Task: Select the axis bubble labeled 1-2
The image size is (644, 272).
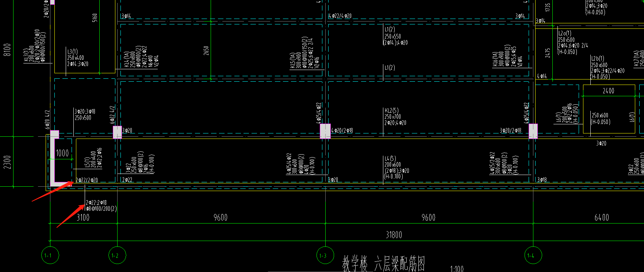Action: tap(117, 256)
